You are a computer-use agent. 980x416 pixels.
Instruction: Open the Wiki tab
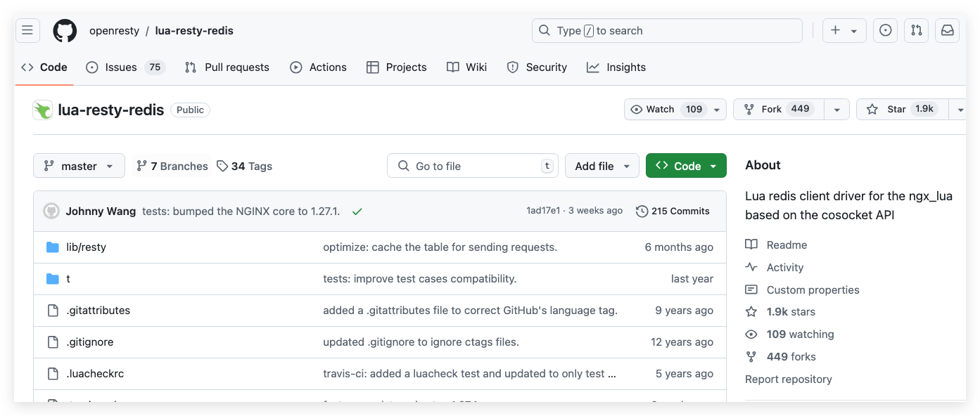pyautogui.click(x=467, y=67)
